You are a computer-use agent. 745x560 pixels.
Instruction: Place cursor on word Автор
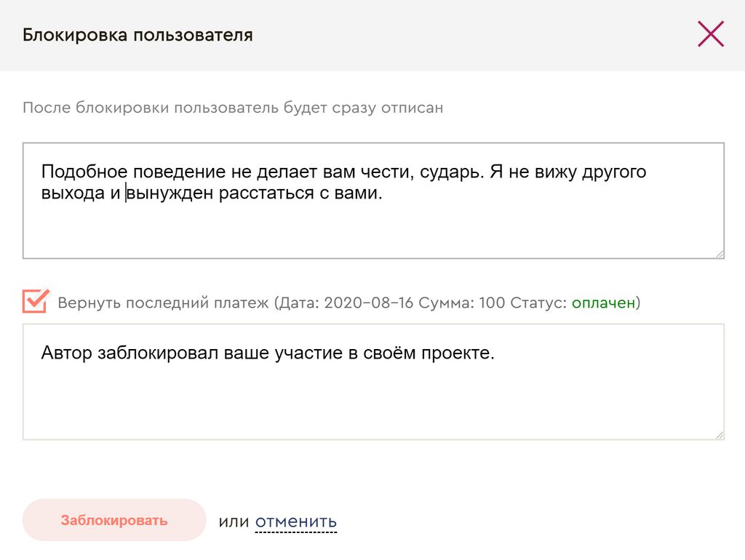67,353
